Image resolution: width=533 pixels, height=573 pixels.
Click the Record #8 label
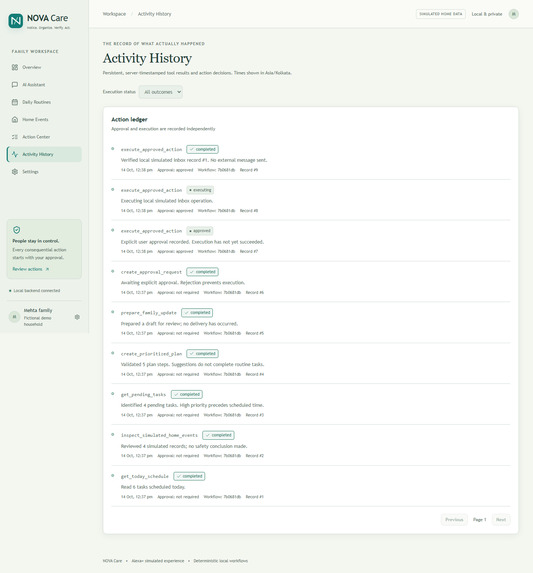249,211
